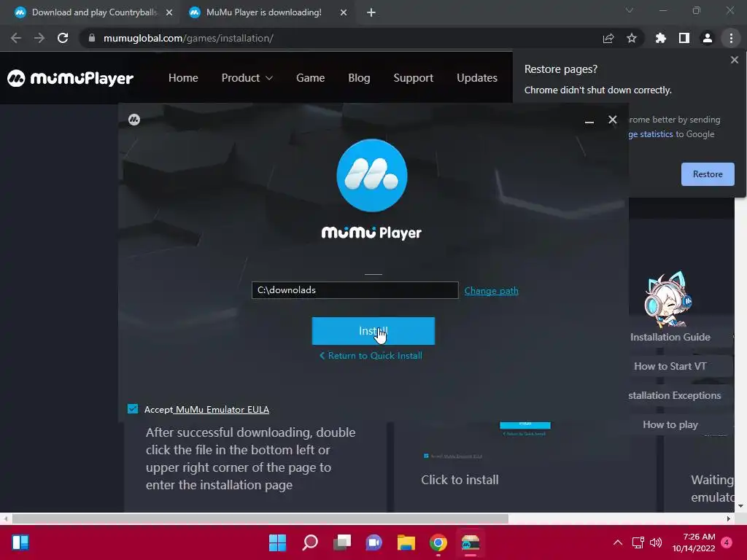The image size is (747, 560).
Task: Show hidden system tray icons
Action: (x=618, y=542)
